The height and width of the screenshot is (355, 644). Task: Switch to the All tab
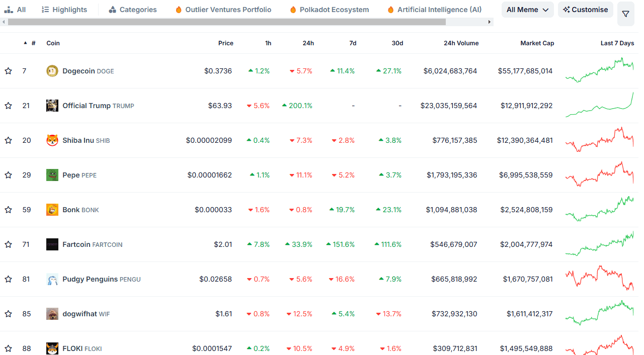(15, 10)
